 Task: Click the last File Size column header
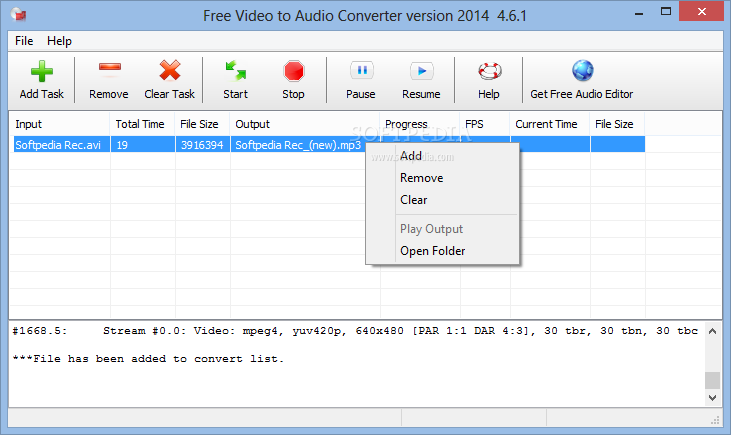pyautogui.click(x=617, y=124)
